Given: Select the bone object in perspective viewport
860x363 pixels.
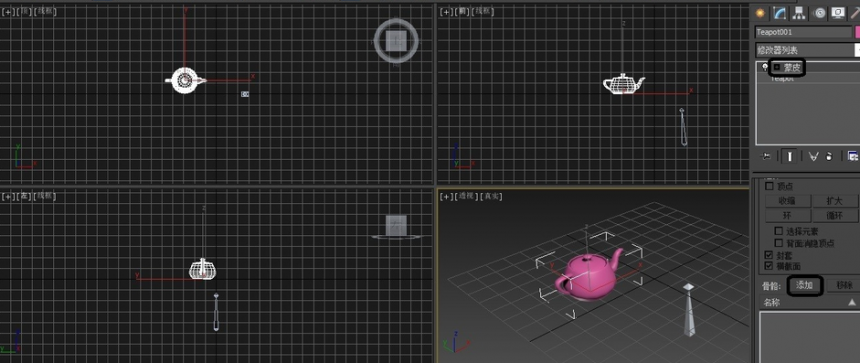Looking at the screenshot, I should click(689, 310).
